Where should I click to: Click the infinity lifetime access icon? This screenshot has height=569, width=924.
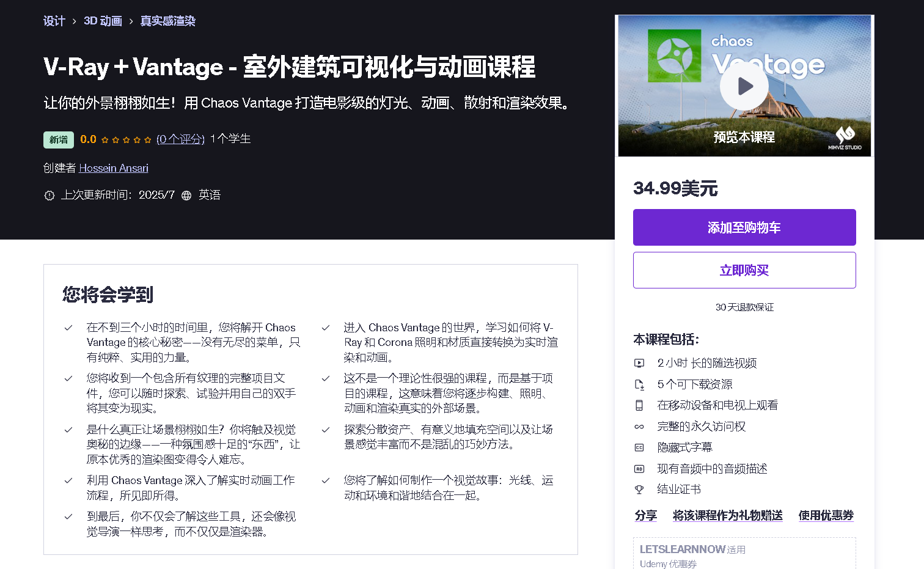click(639, 427)
